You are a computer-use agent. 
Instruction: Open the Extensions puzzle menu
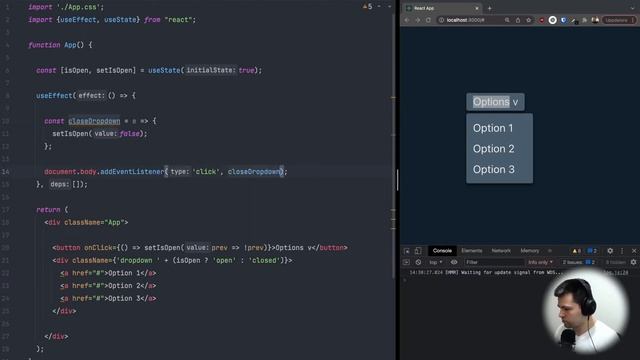584,20
